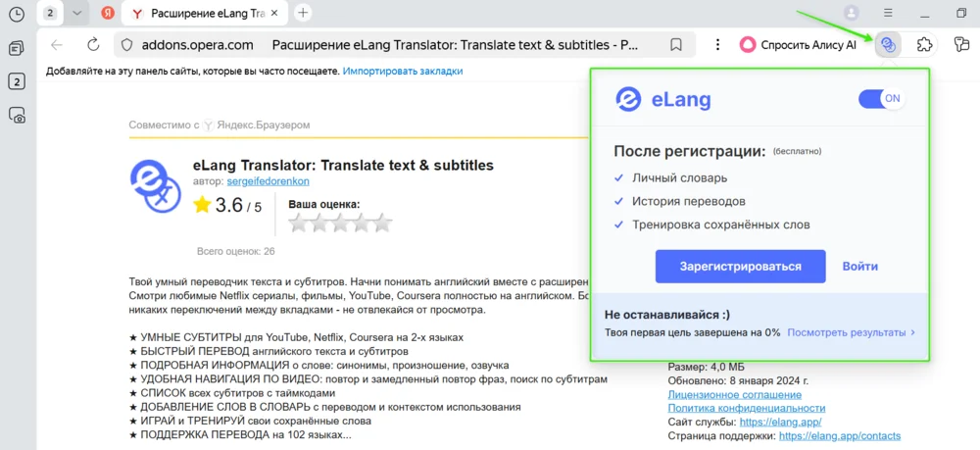The image size is (980, 450).
Task: Click the Log in link in popup
Action: click(860, 267)
